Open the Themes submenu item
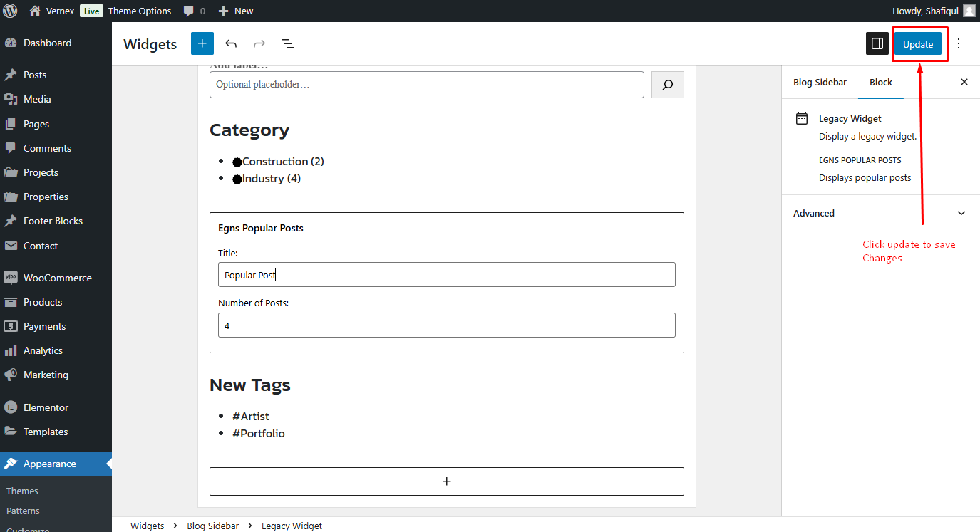This screenshot has width=980, height=532. pyautogui.click(x=22, y=491)
